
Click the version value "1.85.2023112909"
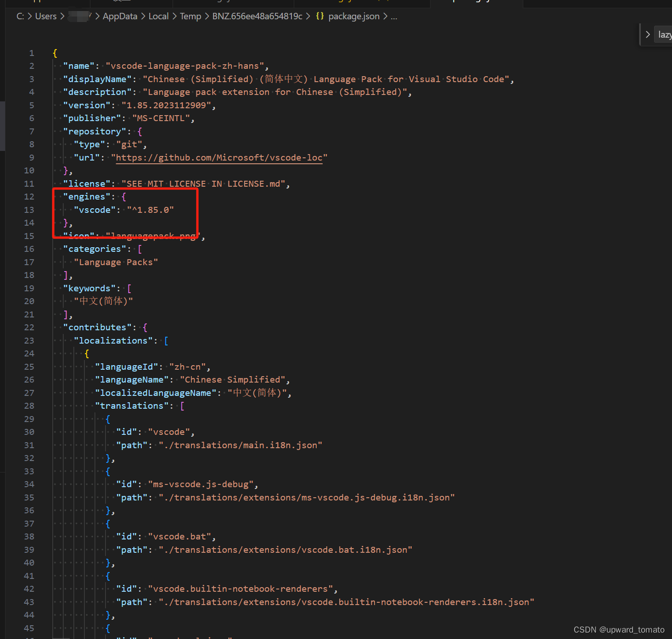167,105
